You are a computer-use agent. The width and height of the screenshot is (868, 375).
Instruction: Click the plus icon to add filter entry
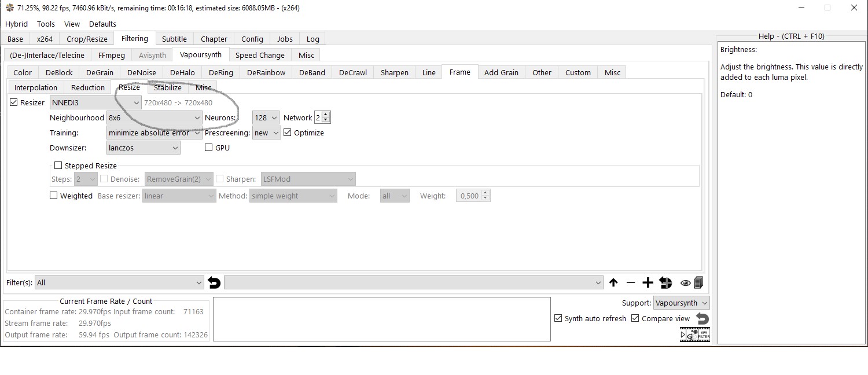coord(648,283)
